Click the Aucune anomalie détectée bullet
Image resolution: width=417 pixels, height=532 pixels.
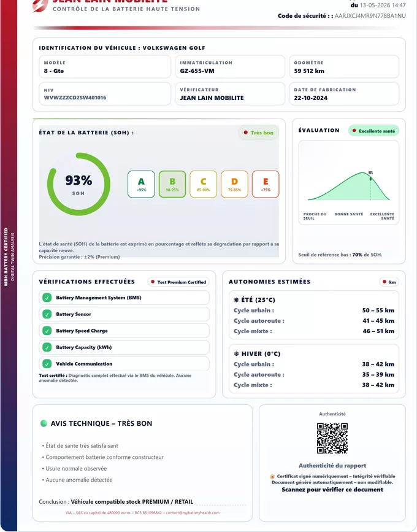click(x=77, y=480)
